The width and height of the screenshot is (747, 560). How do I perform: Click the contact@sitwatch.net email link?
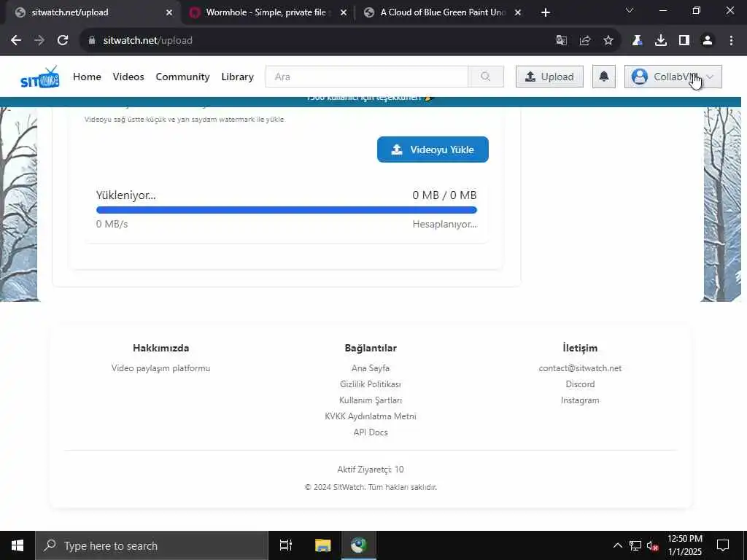coord(580,368)
